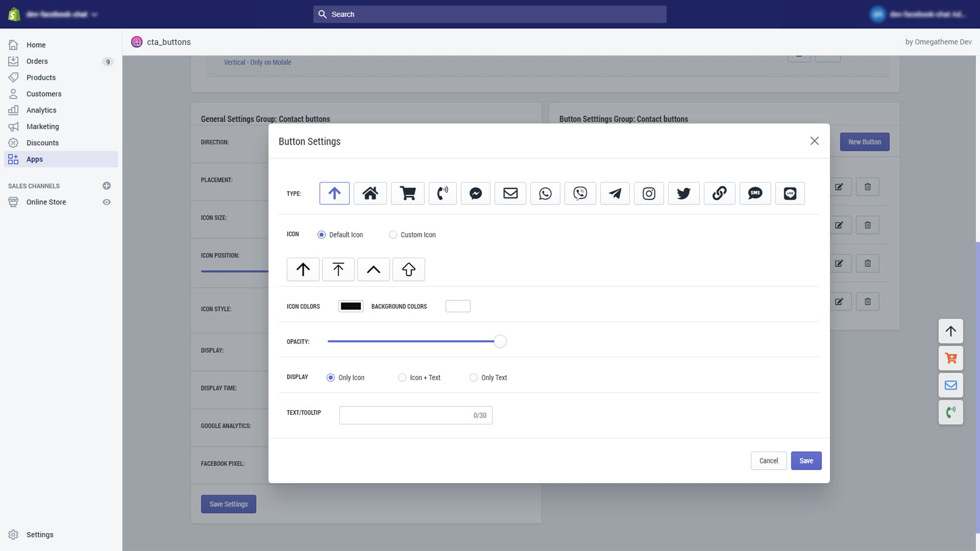This screenshot has width=980, height=551.
Task: Save the button settings
Action: click(806, 460)
